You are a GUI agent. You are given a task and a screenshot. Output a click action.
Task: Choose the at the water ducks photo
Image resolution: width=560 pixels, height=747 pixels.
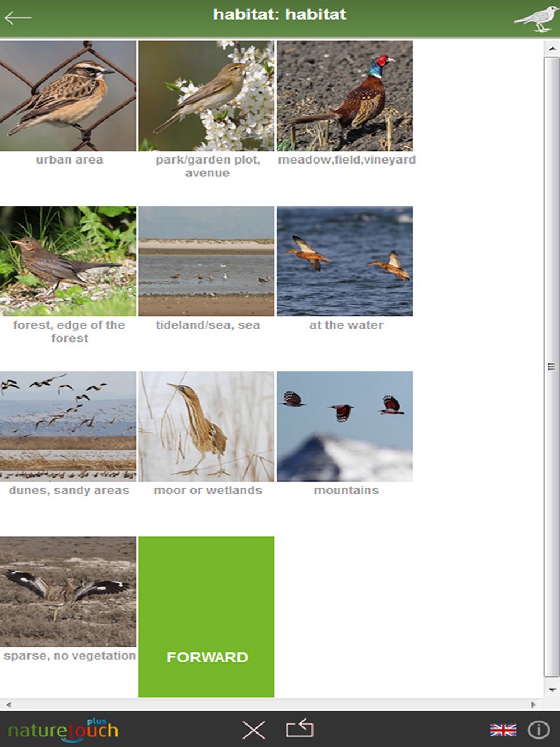click(x=344, y=261)
